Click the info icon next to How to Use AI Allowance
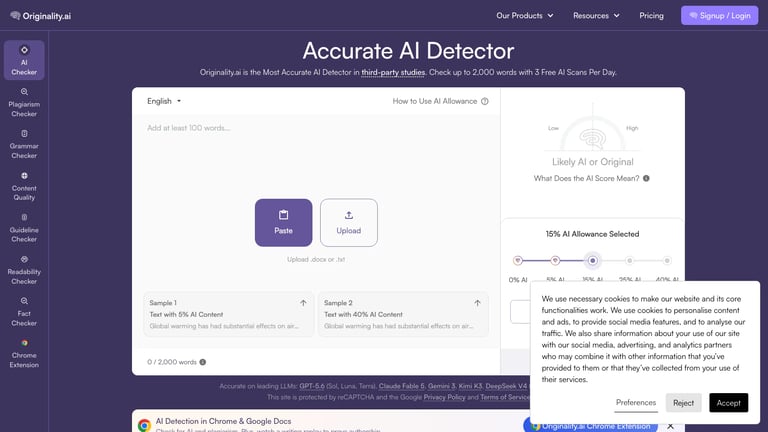The image size is (768, 432). [x=484, y=101]
